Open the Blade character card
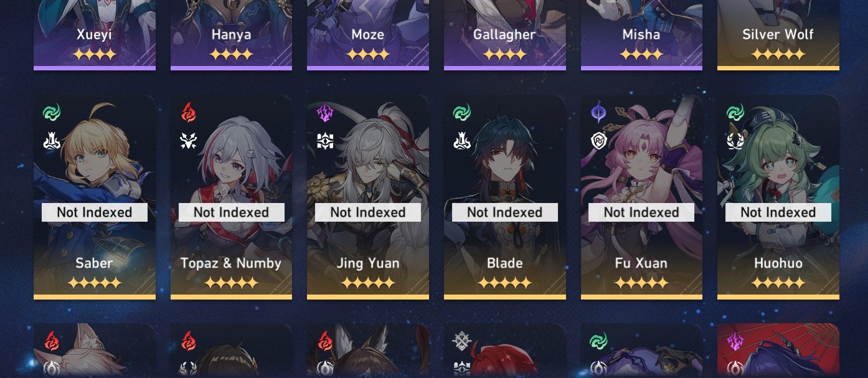The width and height of the screenshot is (868, 378). [505, 197]
